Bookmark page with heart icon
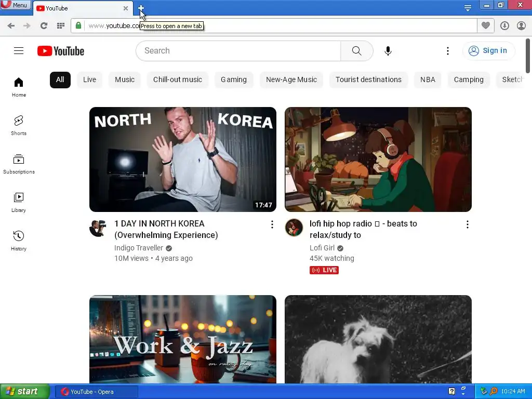Screen dimensions: 532x399 click(x=486, y=25)
